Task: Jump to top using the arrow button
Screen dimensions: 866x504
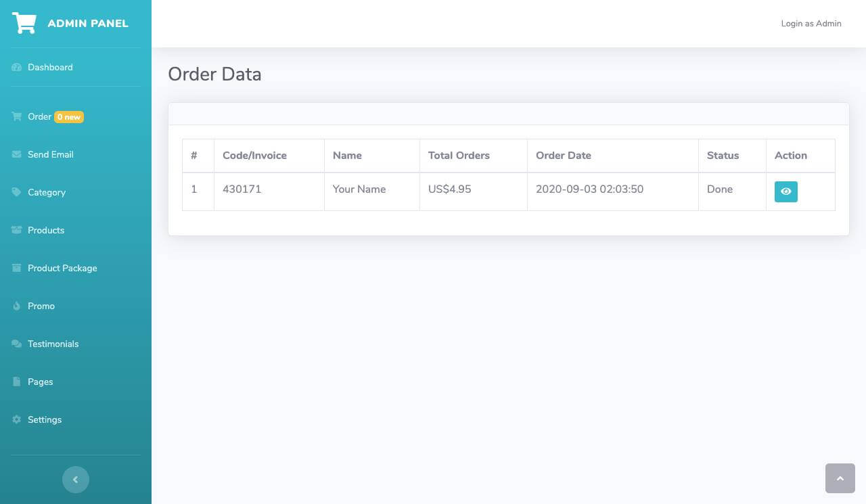Action: click(840, 478)
